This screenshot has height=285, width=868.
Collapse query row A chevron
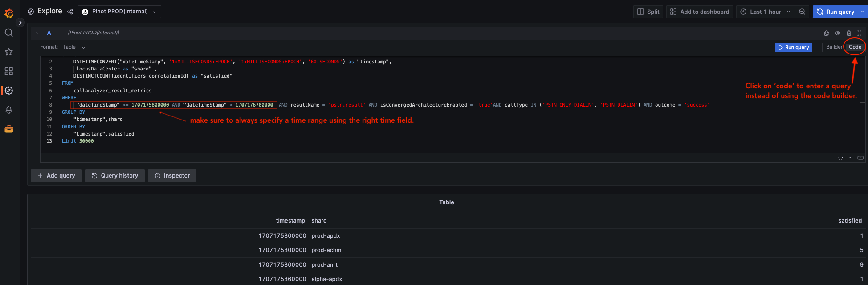(37, 33)
